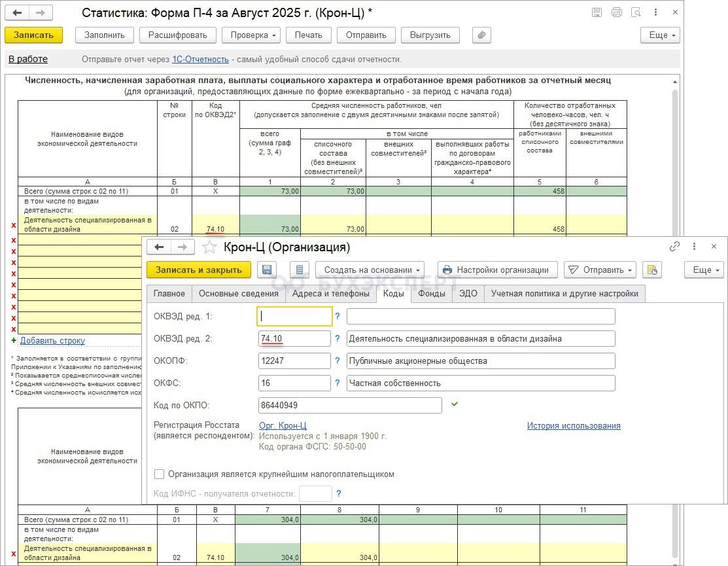Open the 'Основные сведения' tab

pos(239,294)
